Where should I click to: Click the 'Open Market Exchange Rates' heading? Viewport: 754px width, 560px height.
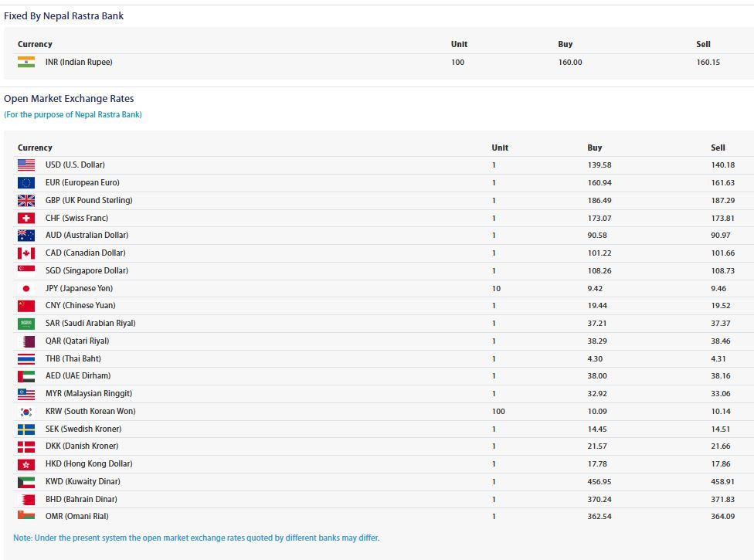pos(69,99)
